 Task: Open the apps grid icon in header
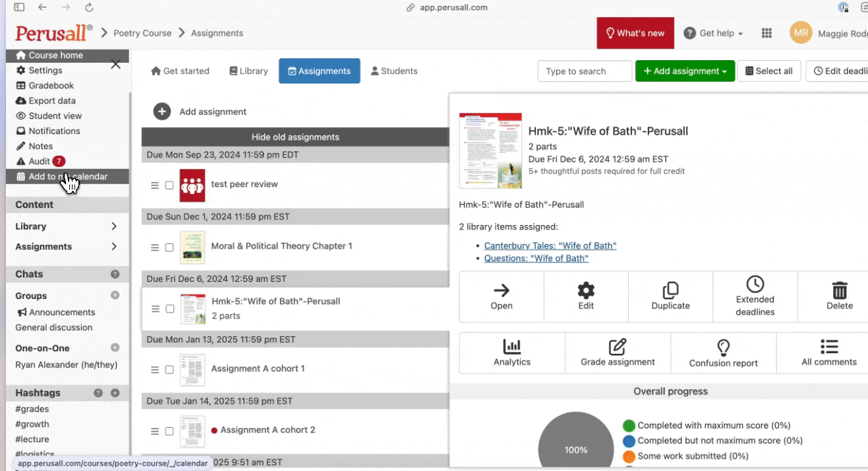tap(767, 33)
